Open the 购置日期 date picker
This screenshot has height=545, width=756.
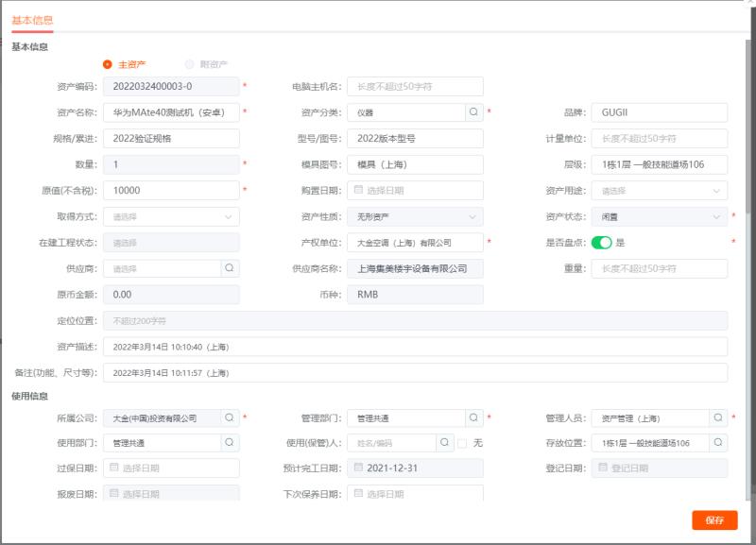(x=415, y=191)
